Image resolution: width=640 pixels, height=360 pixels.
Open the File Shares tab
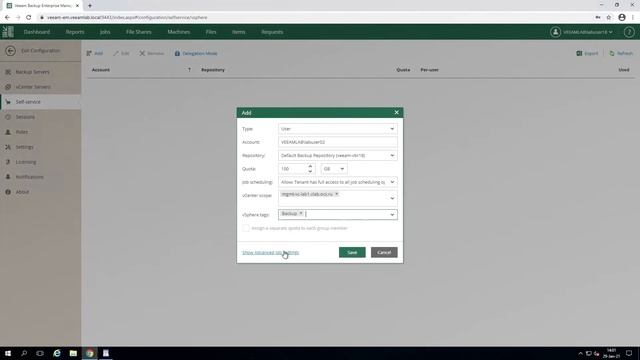click(x=138, y=32)
